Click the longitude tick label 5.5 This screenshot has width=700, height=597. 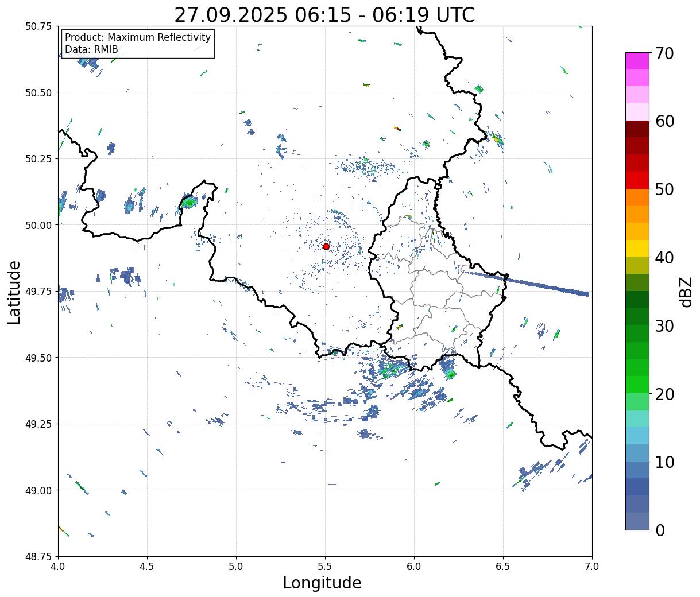click(325, 567)
